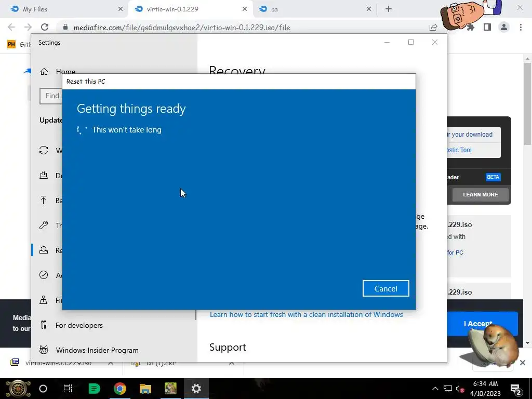Open File Explorer from taskbar
Screen dimensions: 532x399
[x=145, y=389]
